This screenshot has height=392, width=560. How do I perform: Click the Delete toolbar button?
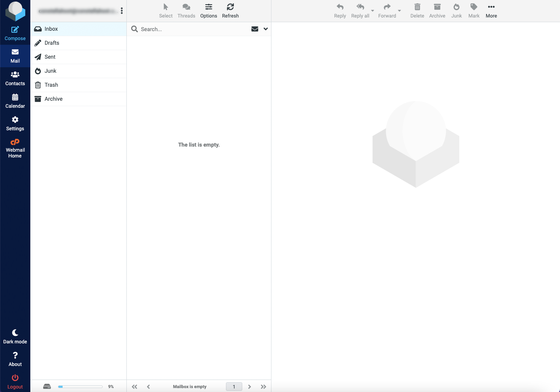point(417,11)
